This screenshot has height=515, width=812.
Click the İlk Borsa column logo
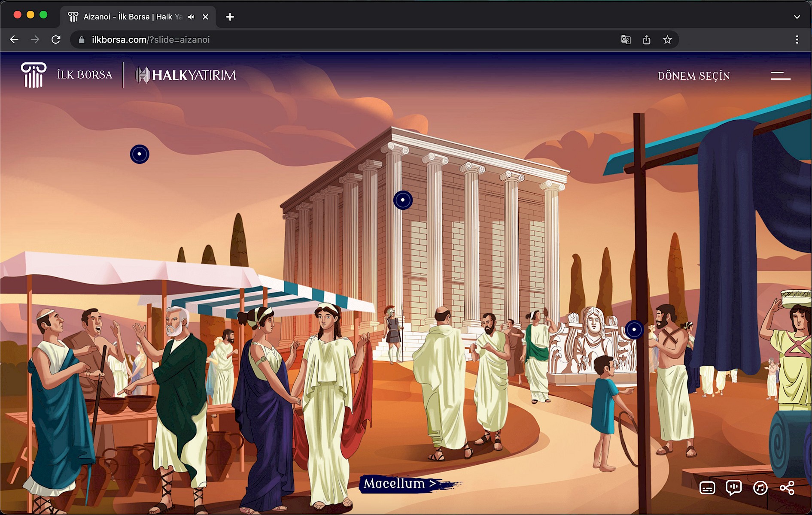point(33,75)
